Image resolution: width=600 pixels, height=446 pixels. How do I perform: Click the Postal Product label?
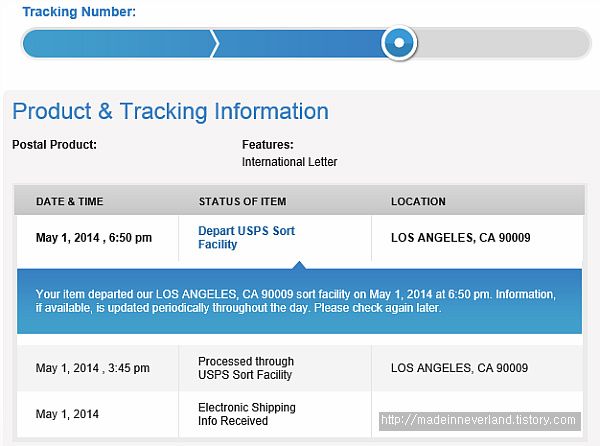54,145
